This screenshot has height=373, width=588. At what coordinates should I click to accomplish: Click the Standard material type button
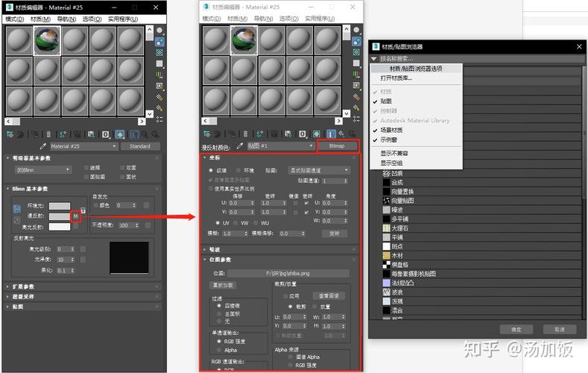point(140,146)
